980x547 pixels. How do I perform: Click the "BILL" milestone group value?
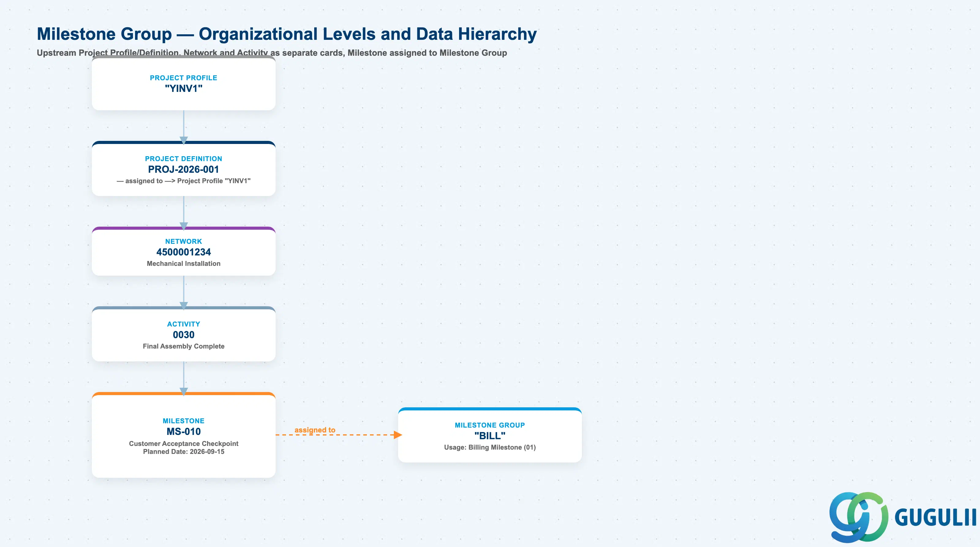pyautogui.click(x=490, y=436)
